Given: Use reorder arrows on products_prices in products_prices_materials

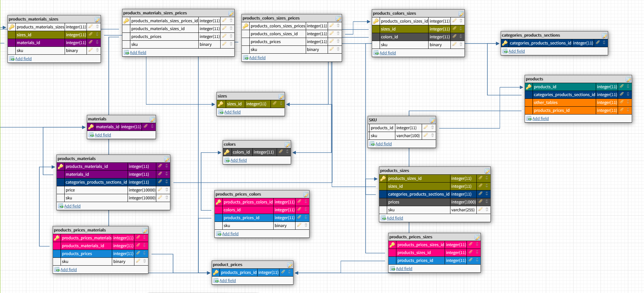Looking at the screenshot, I should 145,253.
